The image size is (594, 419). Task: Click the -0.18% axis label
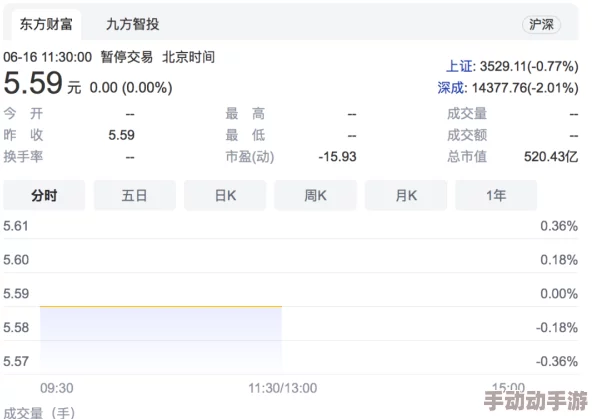coord(556,327)
